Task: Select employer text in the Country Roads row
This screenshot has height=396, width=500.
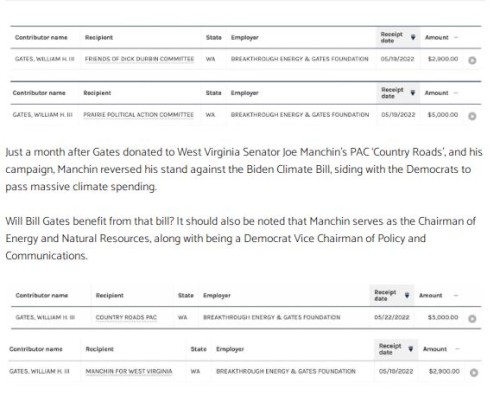Action: click(272, 317)
